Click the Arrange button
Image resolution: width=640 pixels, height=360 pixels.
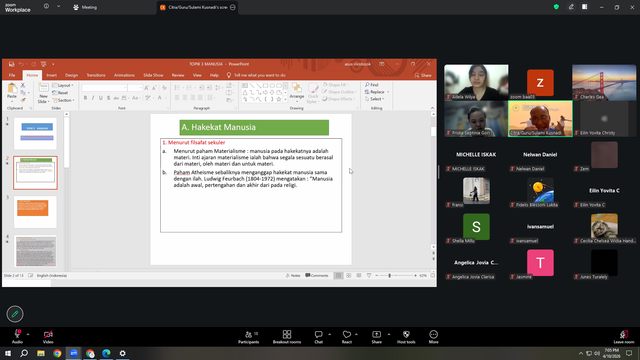coord(297,92)
